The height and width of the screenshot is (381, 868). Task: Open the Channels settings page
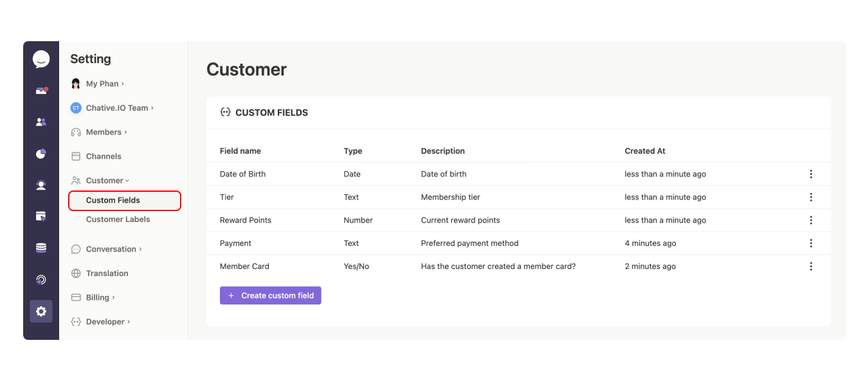click(x=103, y=156)
